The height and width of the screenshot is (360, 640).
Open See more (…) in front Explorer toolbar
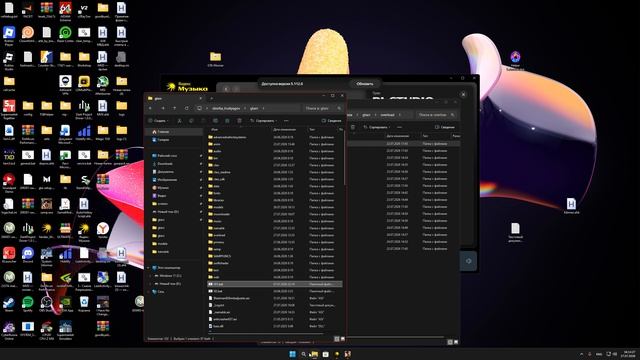(286, 121)
